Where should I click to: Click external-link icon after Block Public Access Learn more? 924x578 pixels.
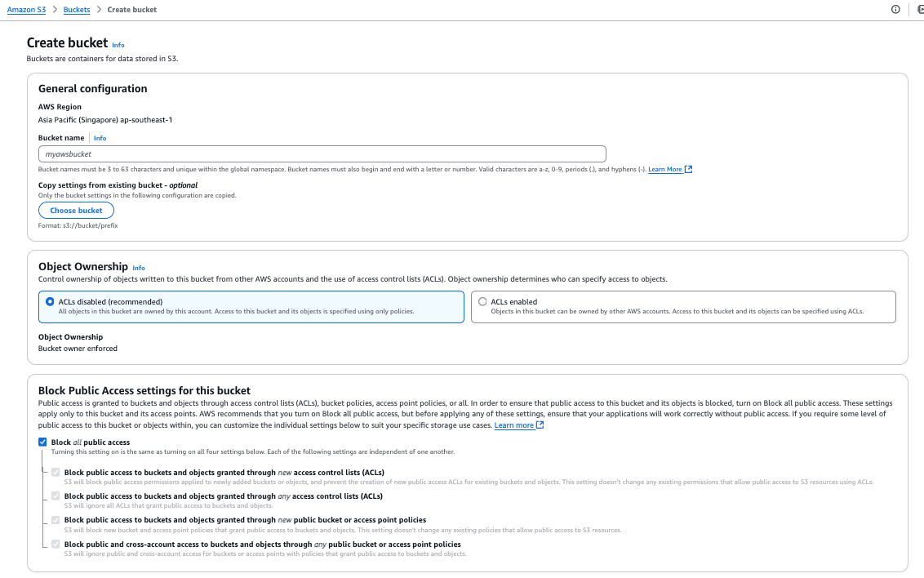click(x=540, y=425)
